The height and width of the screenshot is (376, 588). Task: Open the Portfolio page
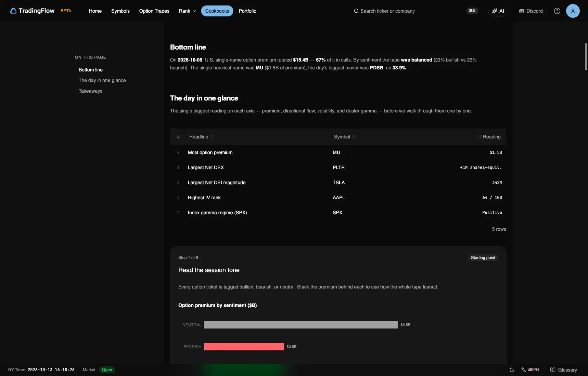[x=247, y=11]
